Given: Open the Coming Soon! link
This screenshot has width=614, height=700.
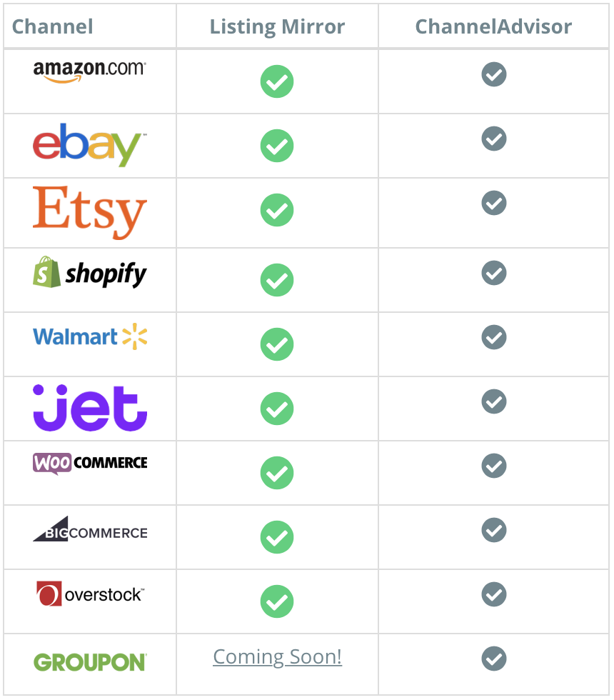Looking at the screenshot, I should pyautogui.click(x=277, y=656).
